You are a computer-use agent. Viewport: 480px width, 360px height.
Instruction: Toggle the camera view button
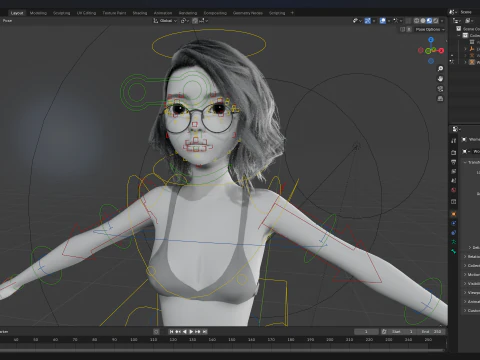tap(440, 89)
